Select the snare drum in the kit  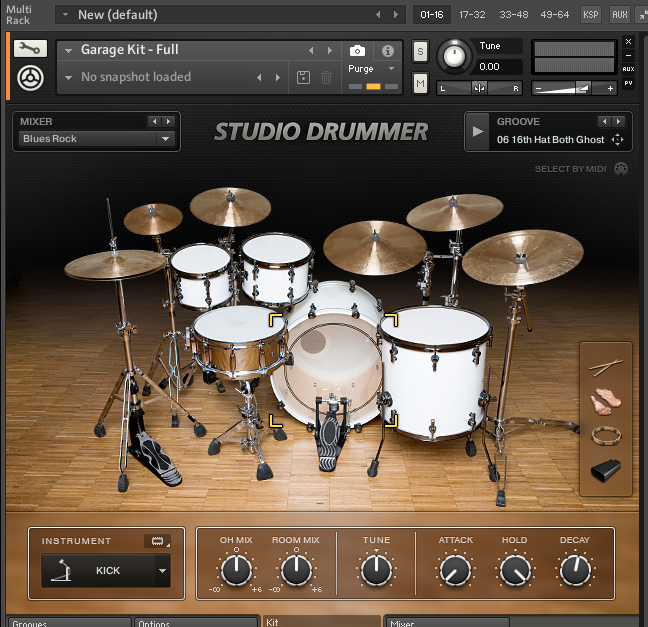pyautogui.click(x=239, y=341)
